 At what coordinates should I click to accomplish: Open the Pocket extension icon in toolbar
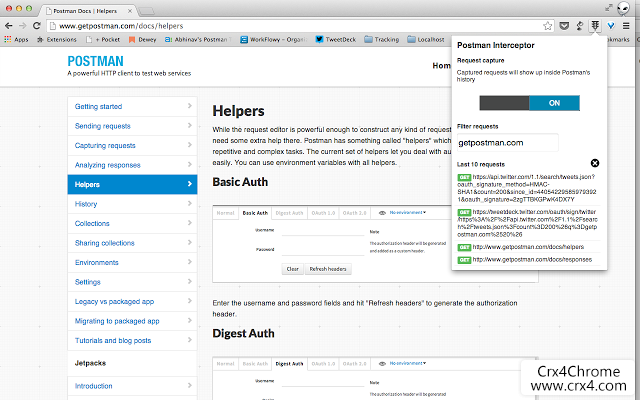[564, 26]
